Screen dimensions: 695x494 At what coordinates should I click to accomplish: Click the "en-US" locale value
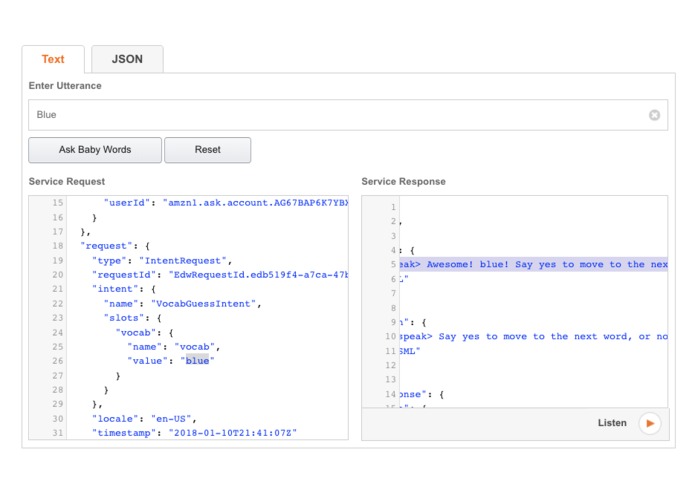(x=171, y=419)
